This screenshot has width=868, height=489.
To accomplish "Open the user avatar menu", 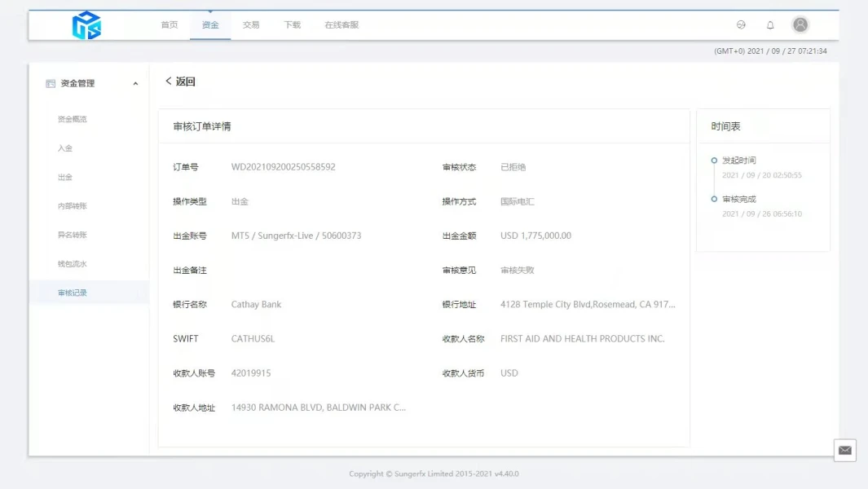I will click(x=800, y=25).
